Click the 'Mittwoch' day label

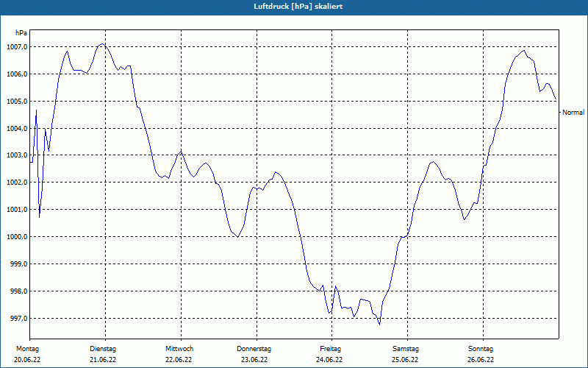[179, 349]
